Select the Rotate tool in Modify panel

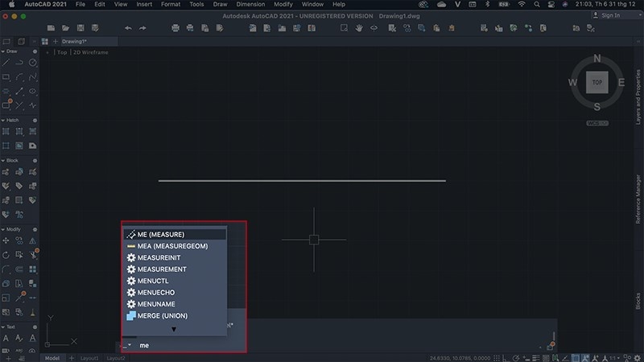(x=6, y=255)
